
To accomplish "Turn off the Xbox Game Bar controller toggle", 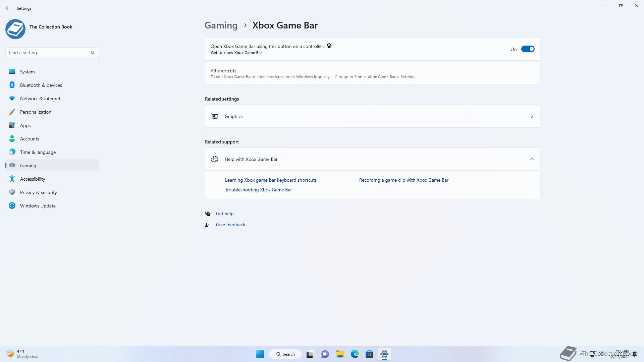I will click(528, 49).
